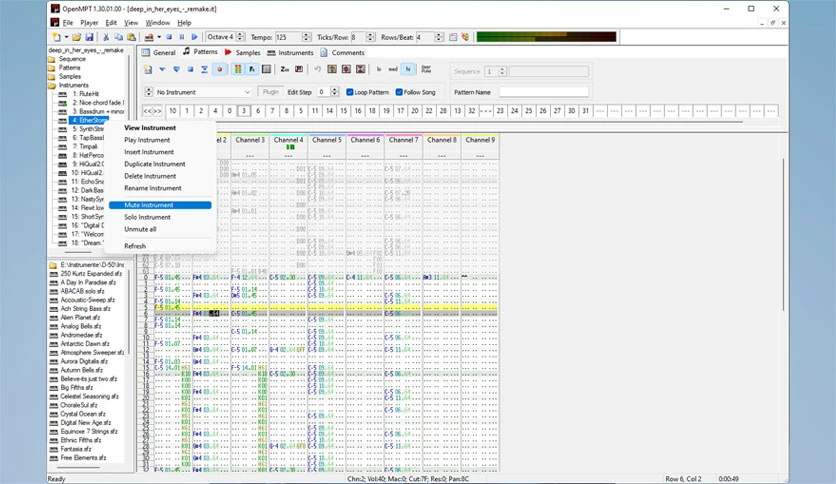Toggle the overflow paste icon

426,69
